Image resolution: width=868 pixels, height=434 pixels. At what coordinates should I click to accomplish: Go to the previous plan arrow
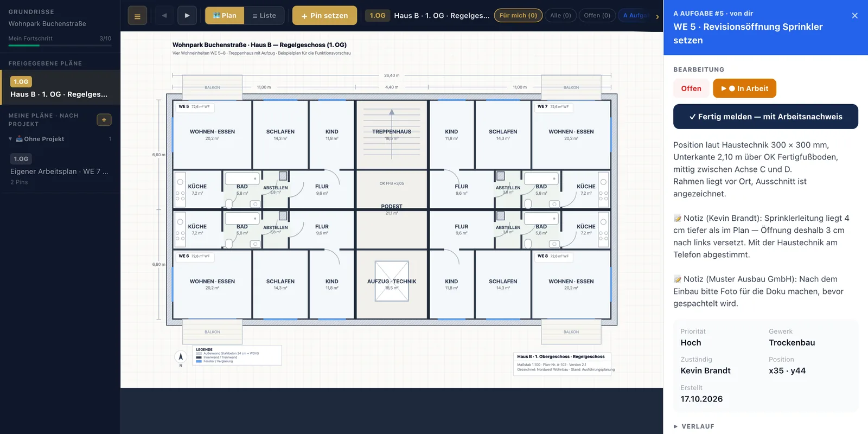pos(164,16)
